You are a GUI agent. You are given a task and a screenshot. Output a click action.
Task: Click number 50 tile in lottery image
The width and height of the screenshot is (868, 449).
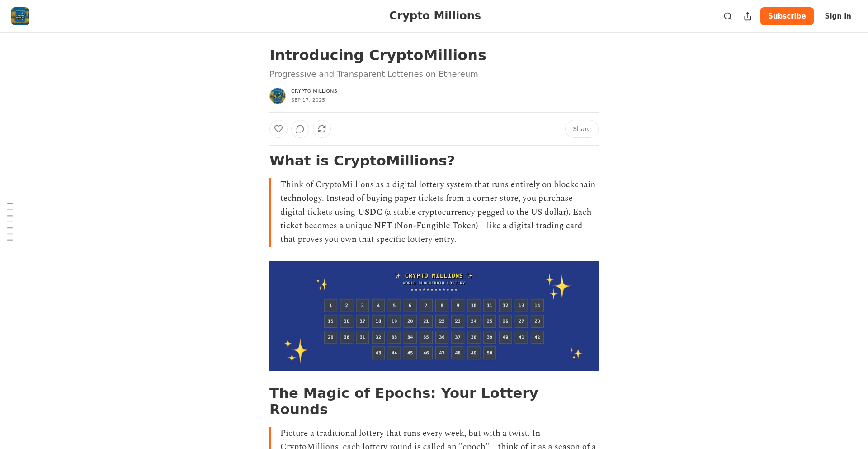click(490, 353)
